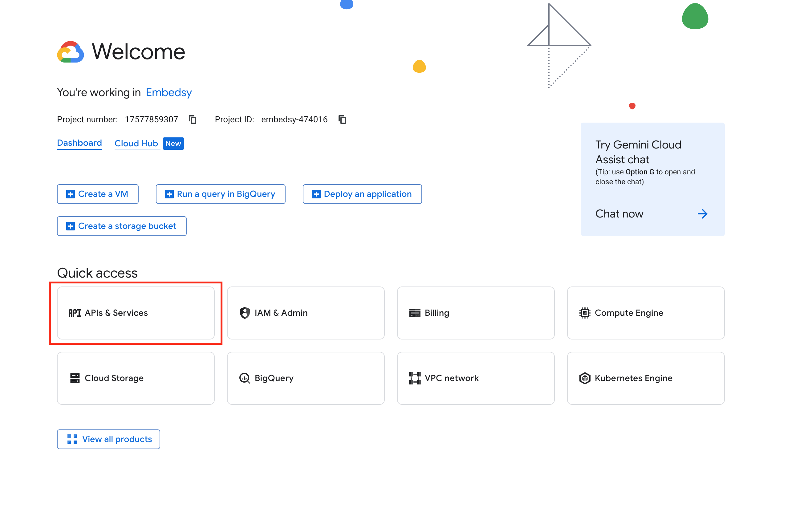Open the Cloud Hub tab marked New
Screen dimensions: 812x520
pyautogui.click(x=136, y=143)
